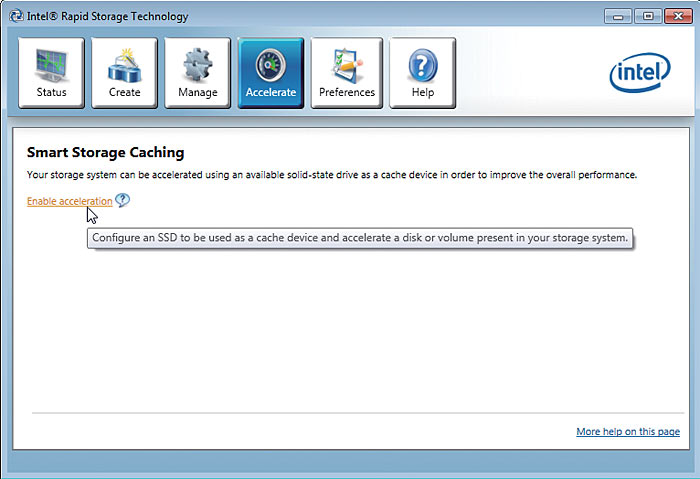Image resolution: width=700 pixels, height=479 pixels.
Task: Open the Manage gear section
Action: 198,73
